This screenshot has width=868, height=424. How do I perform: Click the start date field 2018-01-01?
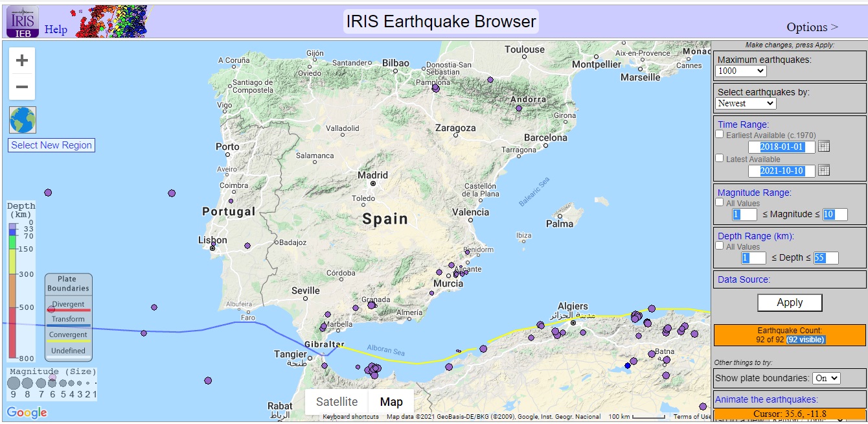782,147
